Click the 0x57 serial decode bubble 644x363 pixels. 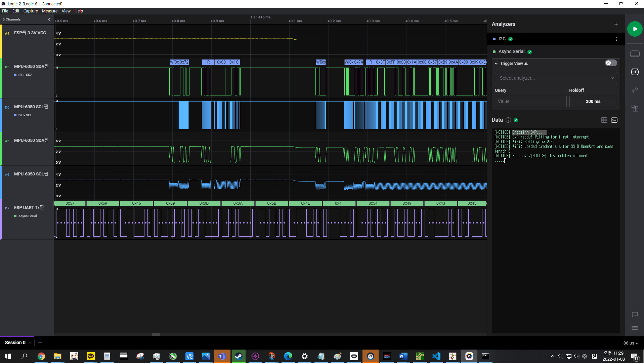tap(70, 203)
